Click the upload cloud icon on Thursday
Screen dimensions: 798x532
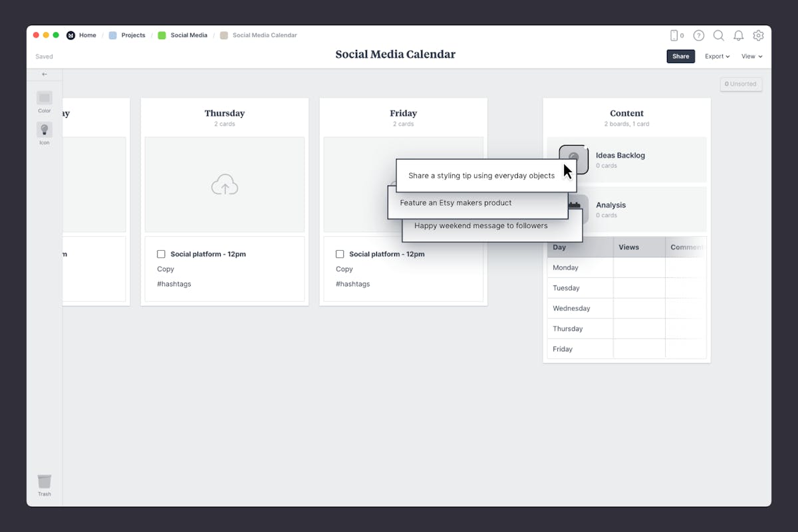point(224,184)
